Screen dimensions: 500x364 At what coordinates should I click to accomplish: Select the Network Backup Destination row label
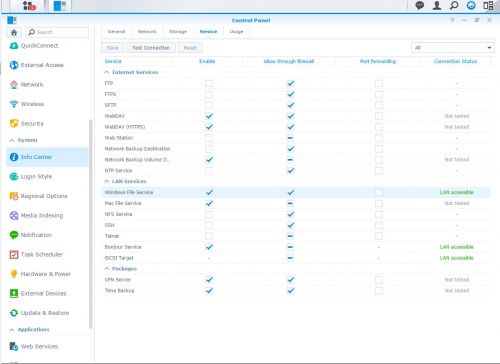[x=137, y=149]
